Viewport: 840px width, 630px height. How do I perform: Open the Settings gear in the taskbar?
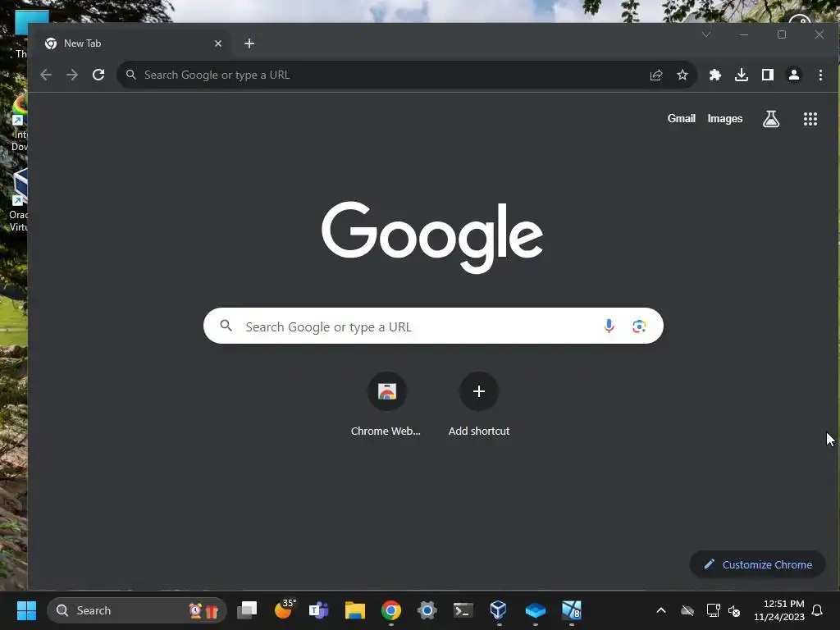pyautogui.click(x=427, y=610)
